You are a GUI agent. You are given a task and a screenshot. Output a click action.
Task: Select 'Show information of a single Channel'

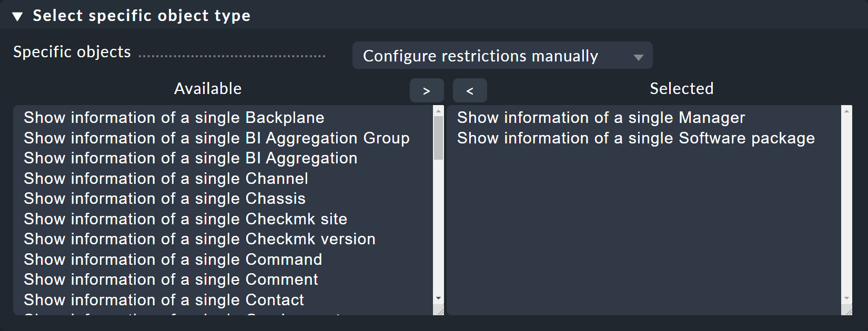click(165, 178)
